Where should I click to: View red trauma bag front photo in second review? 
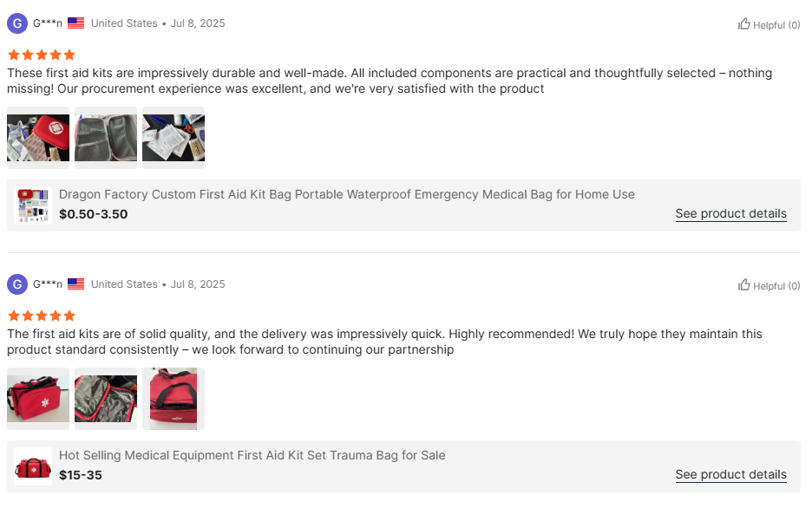[x=38, y=399]
